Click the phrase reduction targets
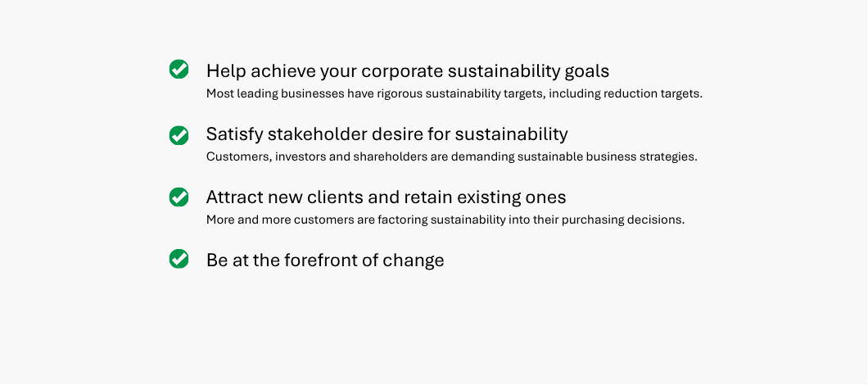868x385 pixels. tap(653, 94)
